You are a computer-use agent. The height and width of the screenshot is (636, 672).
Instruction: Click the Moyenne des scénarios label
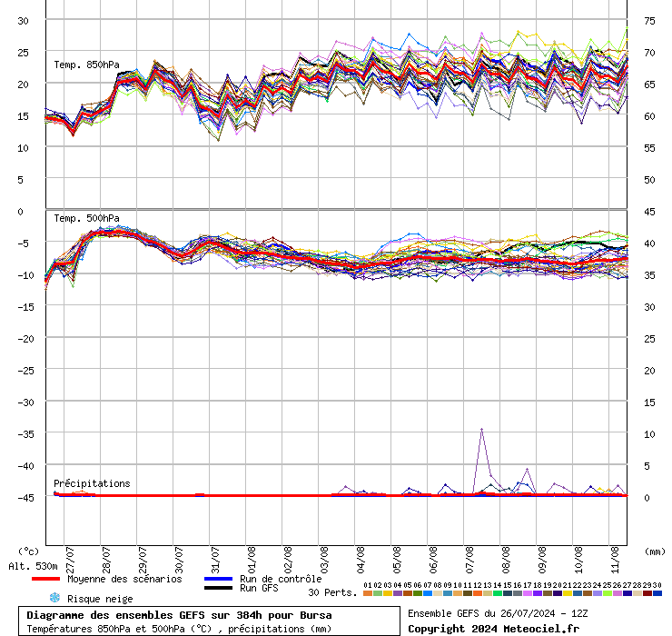(x=124, y=579)
